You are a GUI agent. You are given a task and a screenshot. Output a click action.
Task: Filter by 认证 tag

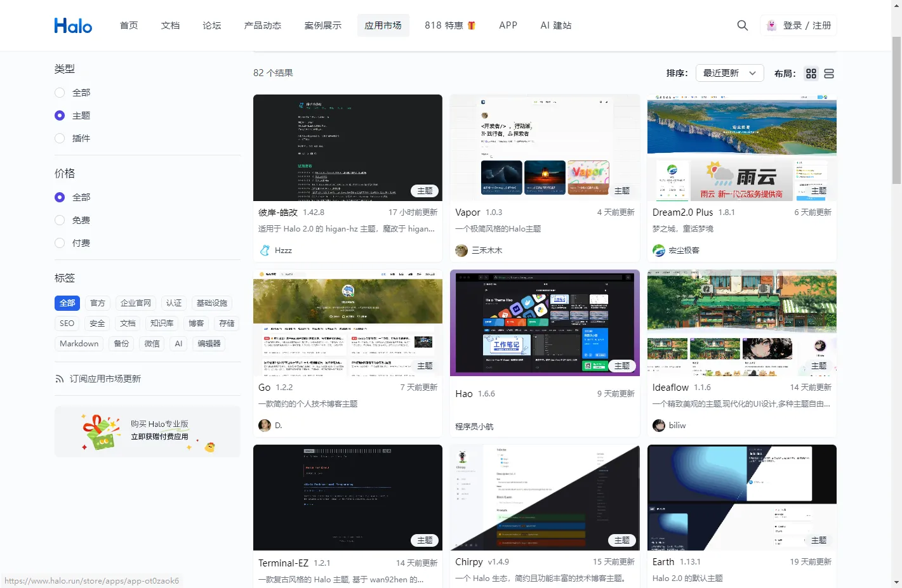pyautogui.click(x=174, y=303)
